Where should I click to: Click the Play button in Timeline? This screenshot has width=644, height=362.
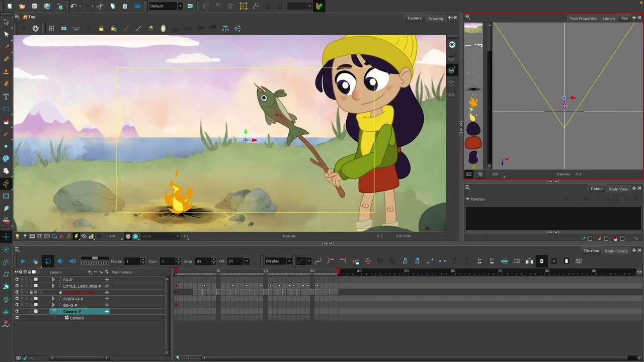click(23, 261)
